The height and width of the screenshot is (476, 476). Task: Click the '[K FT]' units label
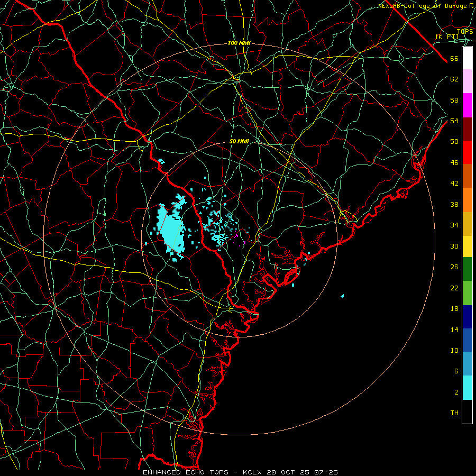pyautogui.click(x=447, y=37)
